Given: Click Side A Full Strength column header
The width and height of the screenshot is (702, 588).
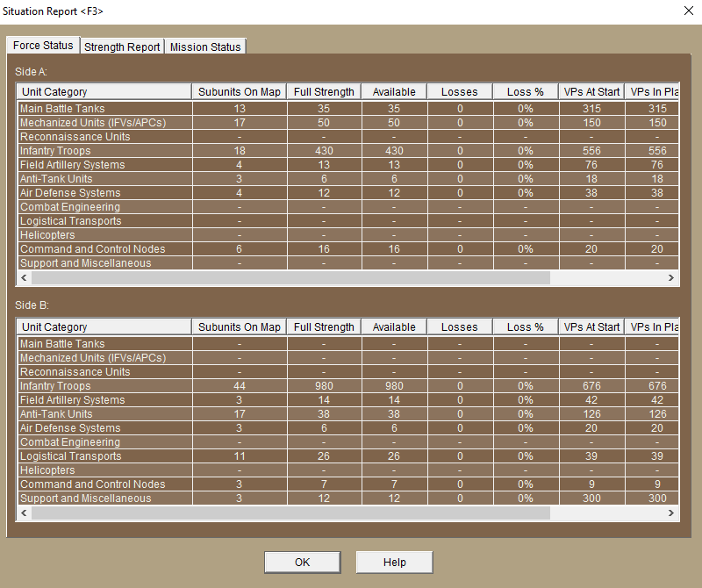Looking at the screenshot, I should [324, 92].
